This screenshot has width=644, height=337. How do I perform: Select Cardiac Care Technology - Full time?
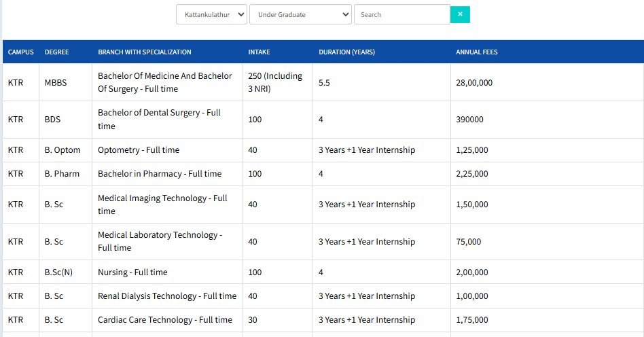pos(165,320)
